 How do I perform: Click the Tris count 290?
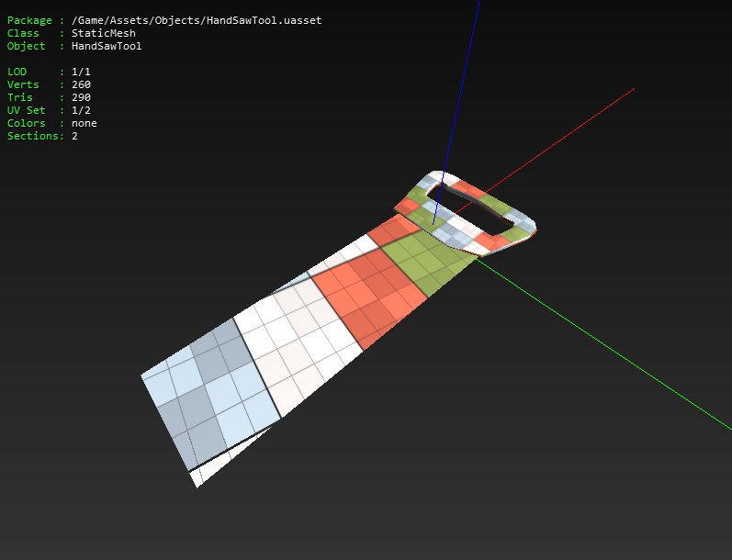click(81, 97)
